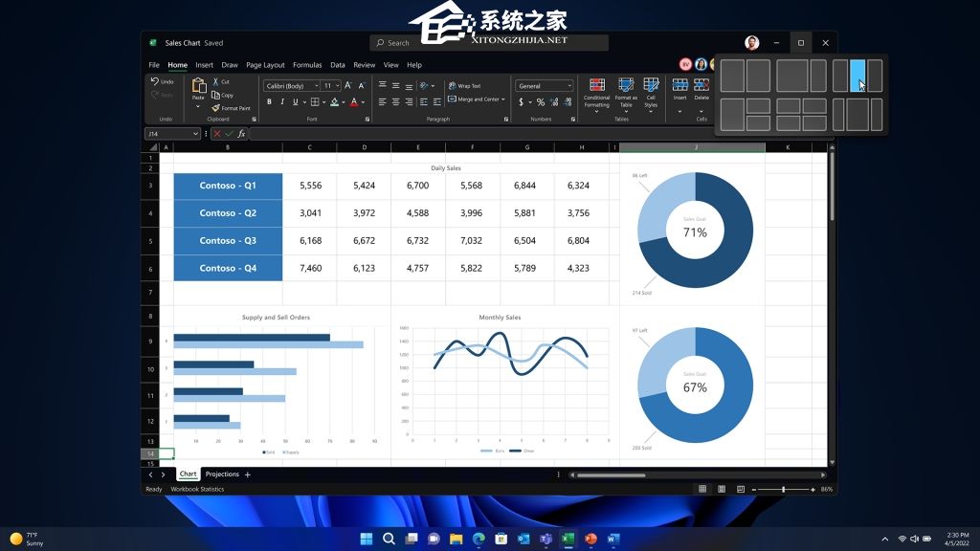Click the Cut scissors icon
The height and width of the screenshot is (551, 980).
coord(215,81)
